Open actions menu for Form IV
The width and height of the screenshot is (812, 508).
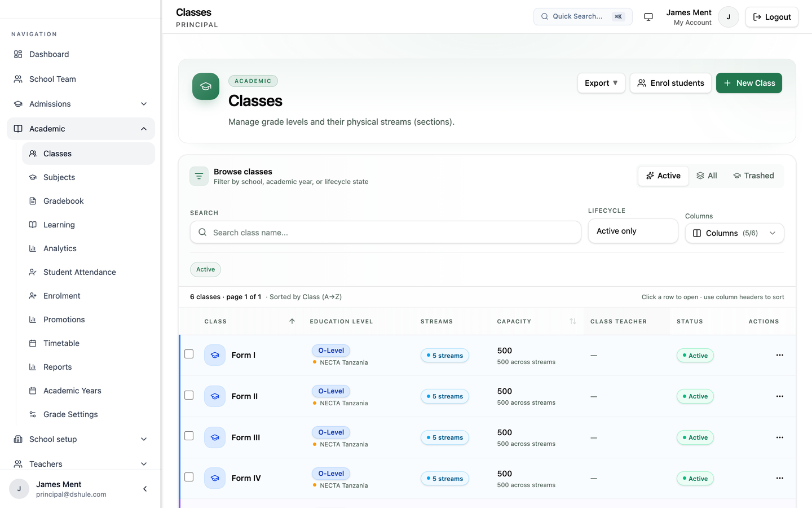coord(780,478)
